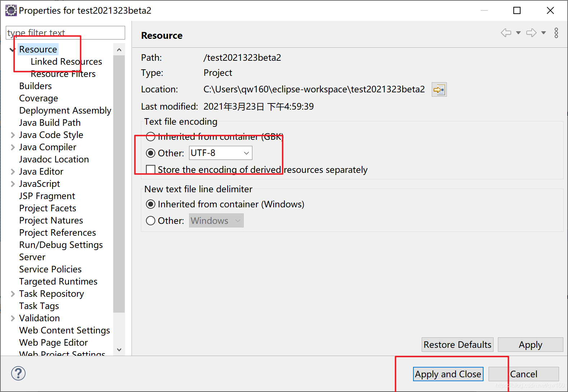Viewport: 568px width, 392px height.
Task: Open Javadoc Location page
Action: (x=54, y=159)
